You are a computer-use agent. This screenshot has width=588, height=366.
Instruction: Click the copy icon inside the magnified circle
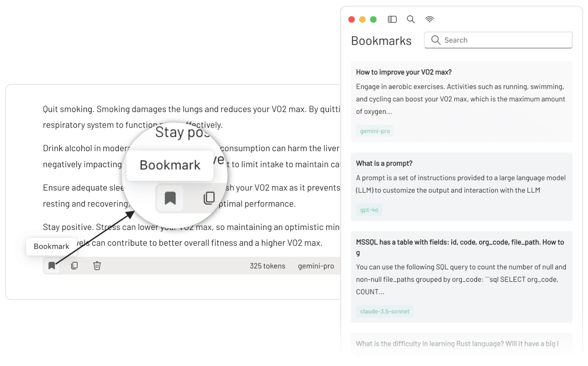pos(209,198)
